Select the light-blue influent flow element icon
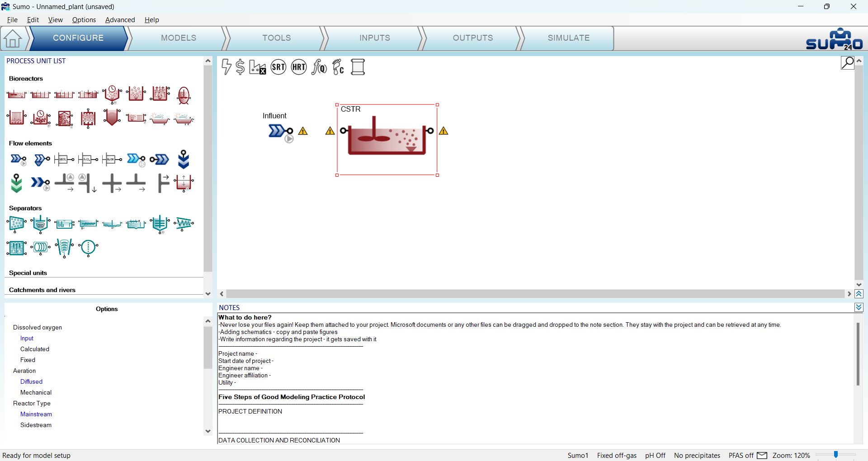The height and width of the screenshot is (461, 868). click(136, 159)
